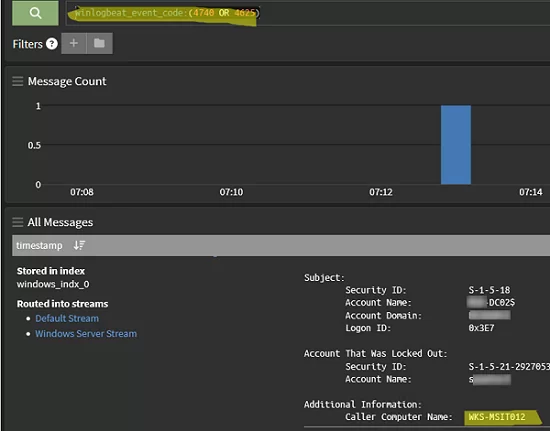Click the Message Count title
The width and height of the screenshot is (550, 431).
[x=67, y=81]
